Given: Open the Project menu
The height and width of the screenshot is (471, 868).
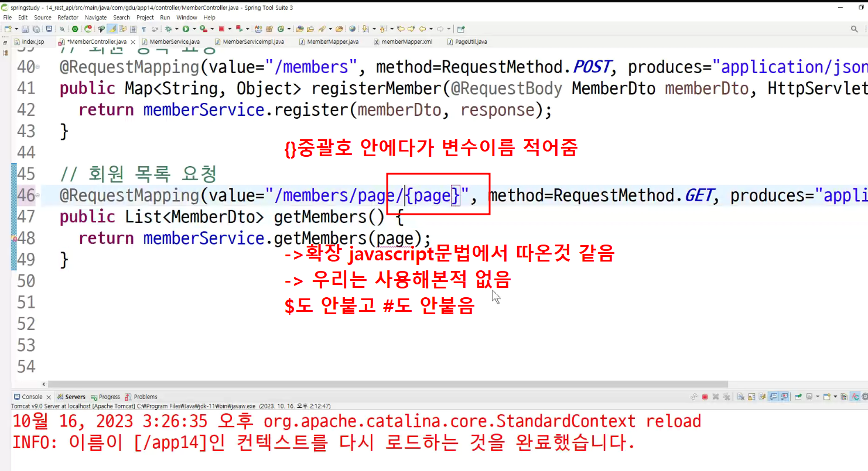Looking at the screenshot, I should click(x=145, y=18).
